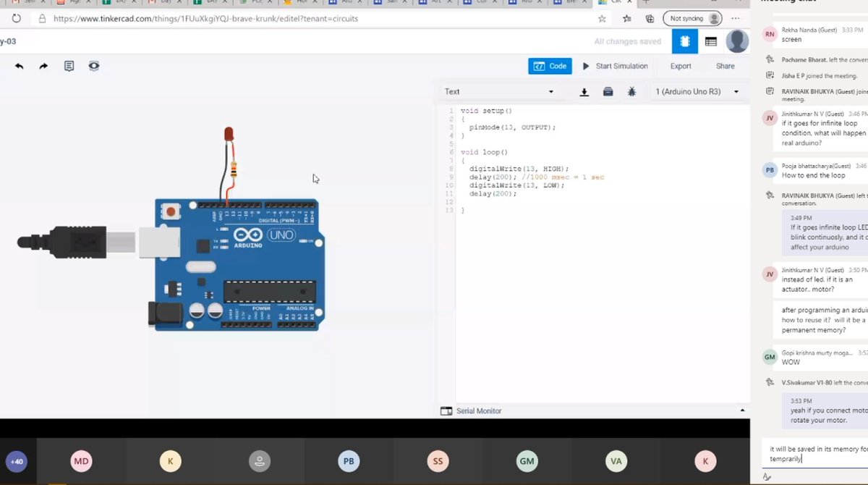This screenshot has height=485, width=868.
Task: Show the +40 more participants
Action: coord(16,461)
